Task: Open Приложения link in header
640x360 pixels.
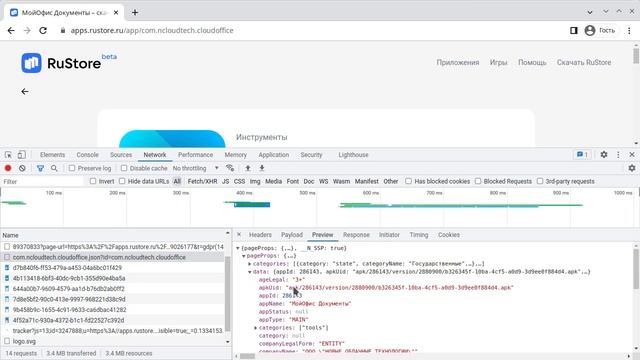Action: [458, 62]
